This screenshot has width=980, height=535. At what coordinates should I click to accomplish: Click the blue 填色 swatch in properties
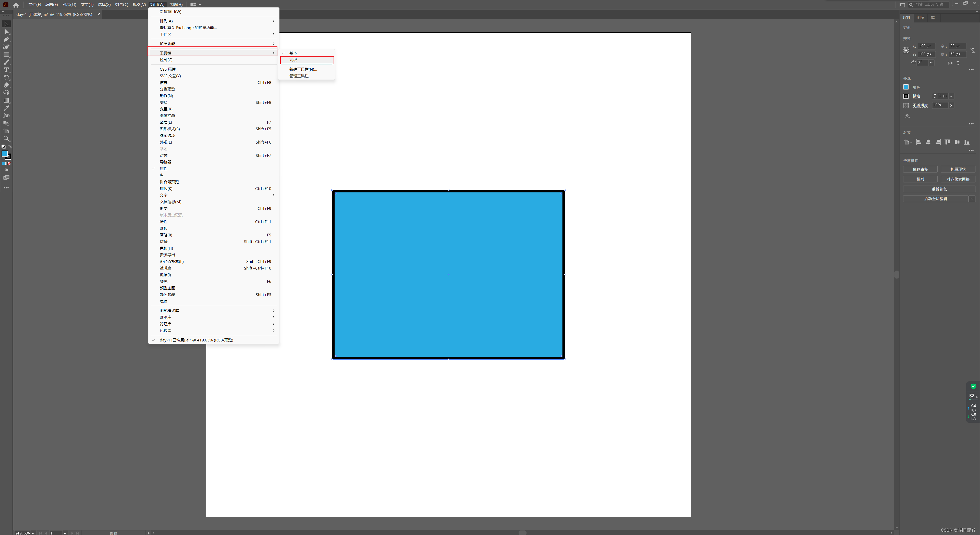906,87
